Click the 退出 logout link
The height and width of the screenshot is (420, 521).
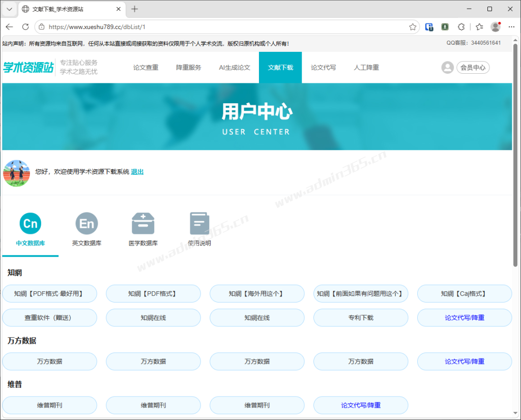[x=137, y=172]
